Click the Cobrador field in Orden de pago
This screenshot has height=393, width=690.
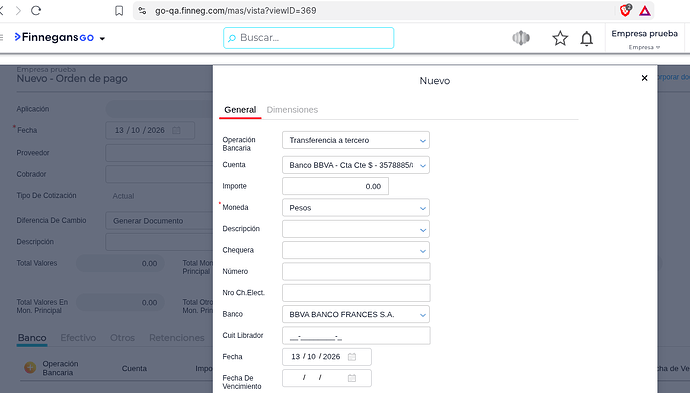point(159,174)
